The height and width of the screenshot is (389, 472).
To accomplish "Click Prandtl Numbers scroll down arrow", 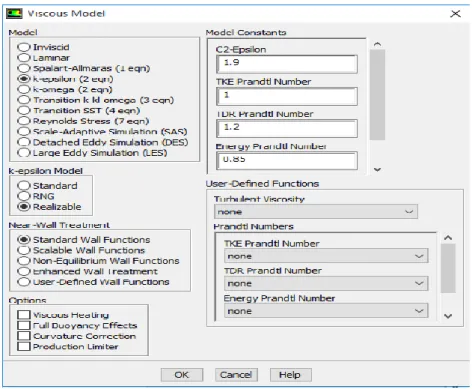I will [448, 316].
